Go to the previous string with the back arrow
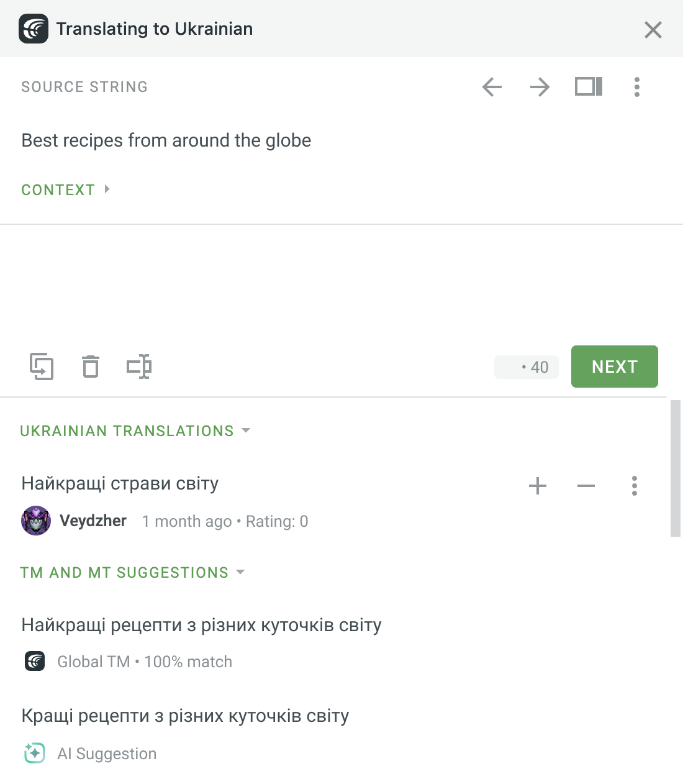Screen dimensions: 683x784 [x=491, y=87]
